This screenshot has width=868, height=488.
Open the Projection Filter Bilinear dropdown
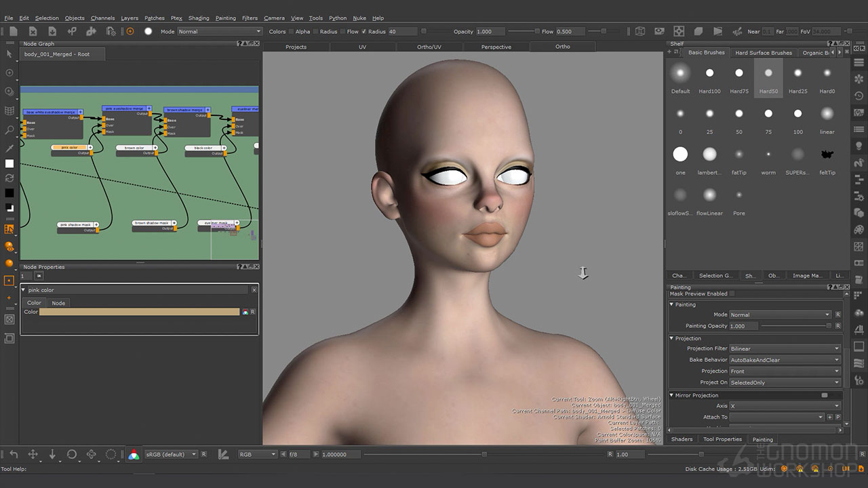tap(785, 348)
